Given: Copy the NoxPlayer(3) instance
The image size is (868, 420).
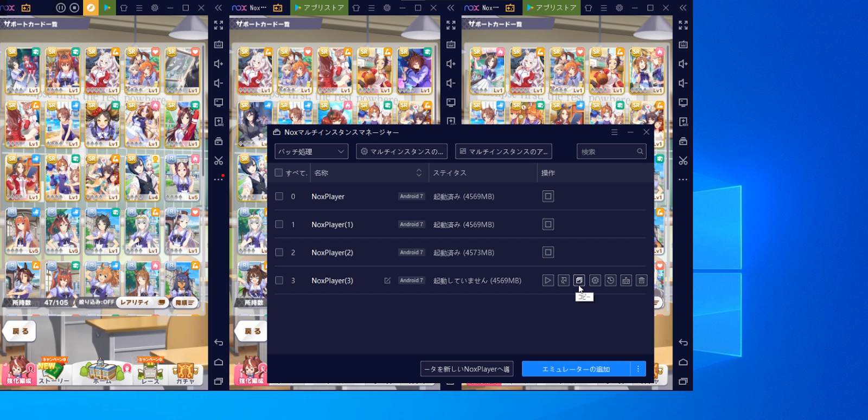Looking at the screenshot, I should 579,280.
